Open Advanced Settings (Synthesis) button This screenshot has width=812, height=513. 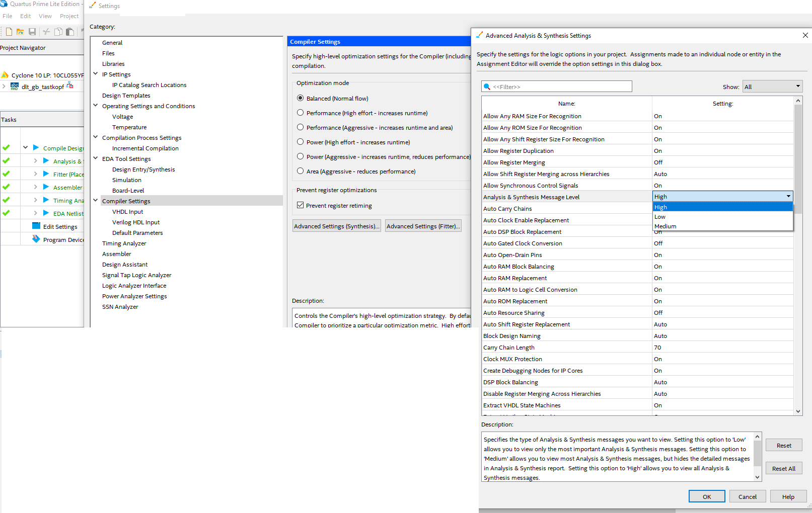point(337,226)
